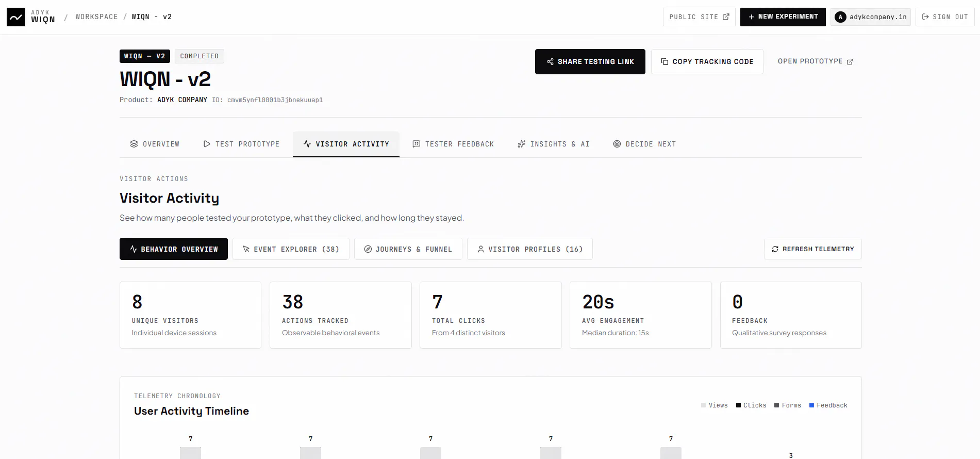Viewport: 980px width, 459px height.
Task: Click the target icon on DECIDE NEXT tab
Action: pyautogui.click(x=617, y=144)
